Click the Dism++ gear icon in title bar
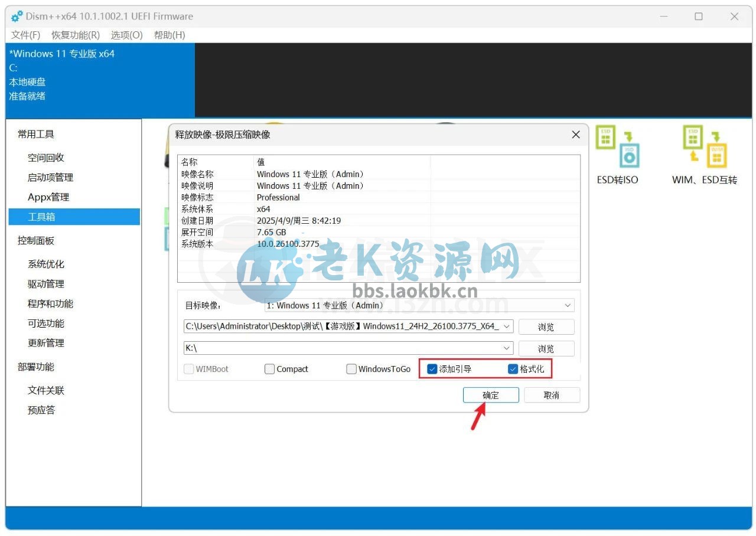 coord(17,17)
